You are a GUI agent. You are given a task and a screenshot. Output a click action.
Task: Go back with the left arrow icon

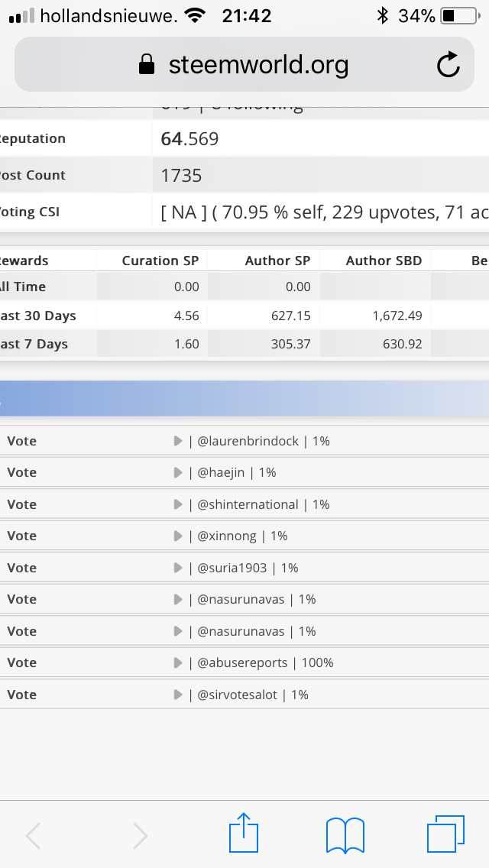pyautogui.click(x=34, y=835)
